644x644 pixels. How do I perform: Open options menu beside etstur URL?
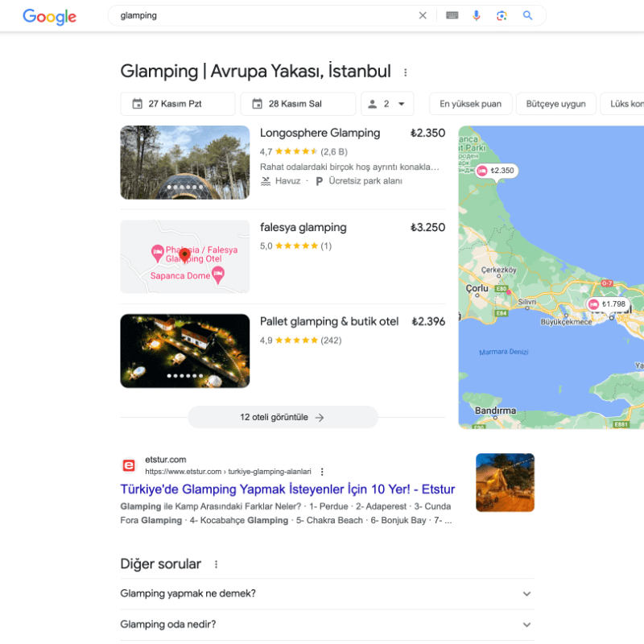322,472
